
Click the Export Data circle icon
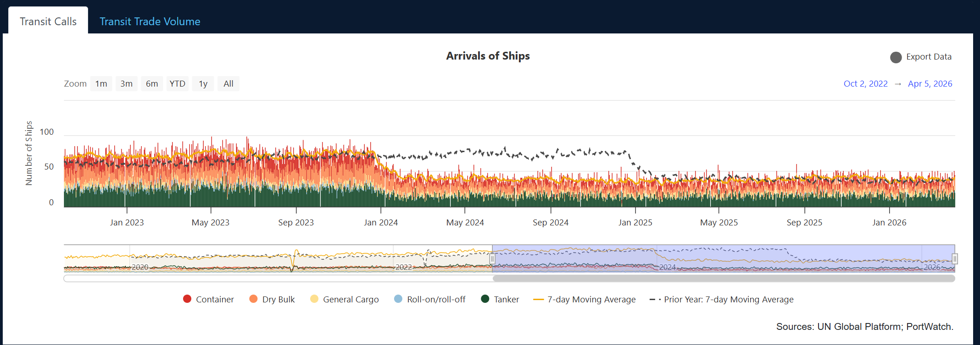[896, 57]
